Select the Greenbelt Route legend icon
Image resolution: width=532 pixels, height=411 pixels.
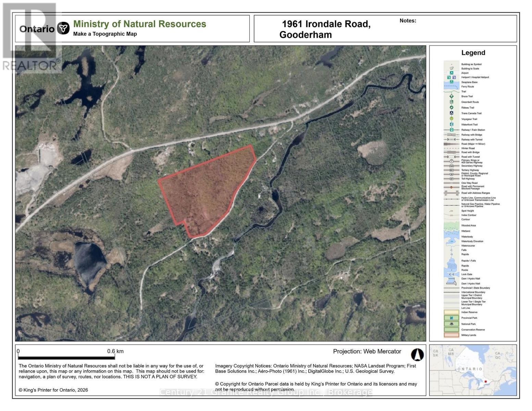[x=451, y=102]
